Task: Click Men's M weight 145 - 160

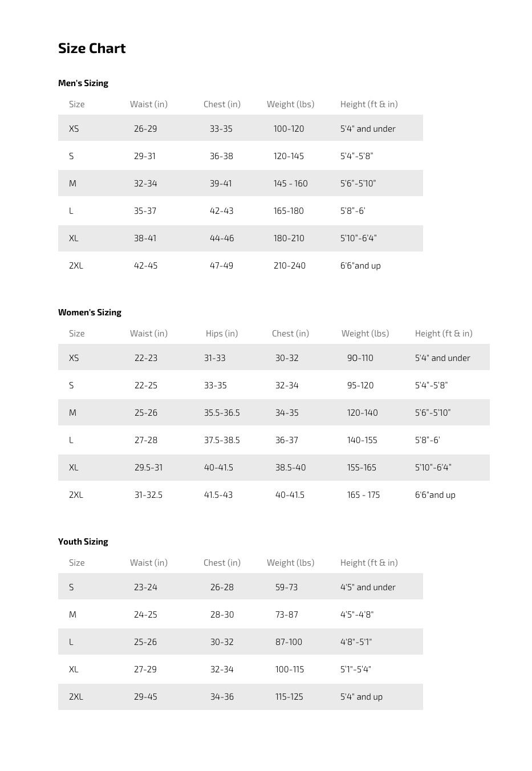Action: 290,184
